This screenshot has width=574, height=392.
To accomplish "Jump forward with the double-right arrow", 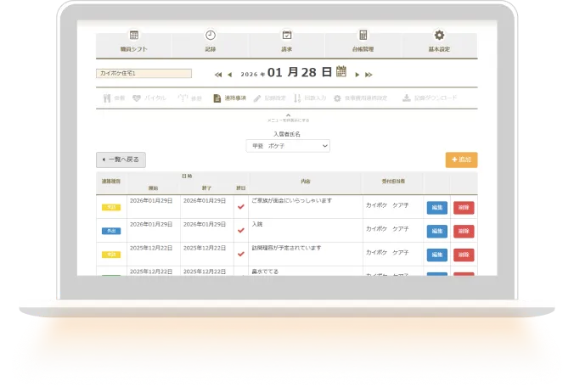I will (369, 75).
